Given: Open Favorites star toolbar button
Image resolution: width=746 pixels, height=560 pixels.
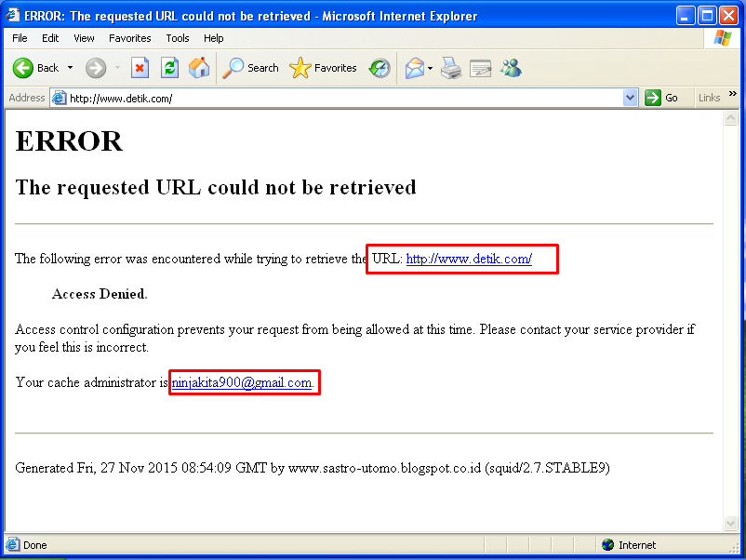Looking at the screenshot, I should coord(323,68).
